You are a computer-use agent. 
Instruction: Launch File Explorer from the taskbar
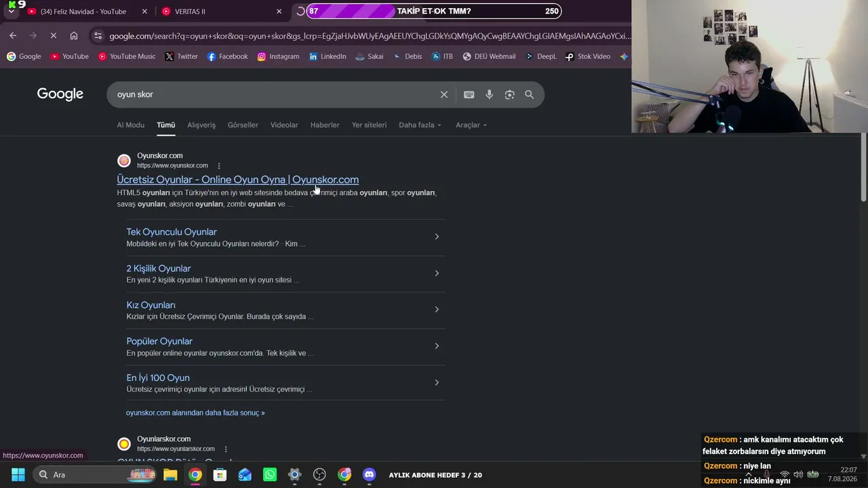tap(170, 474)
